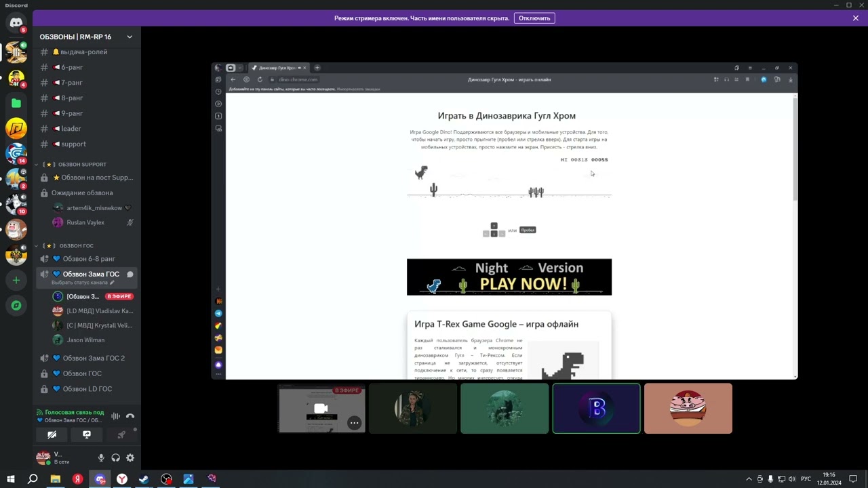Click the dino-chrome.com address field
The width and height of the screenshot is (868, 488).
(298, 79)
